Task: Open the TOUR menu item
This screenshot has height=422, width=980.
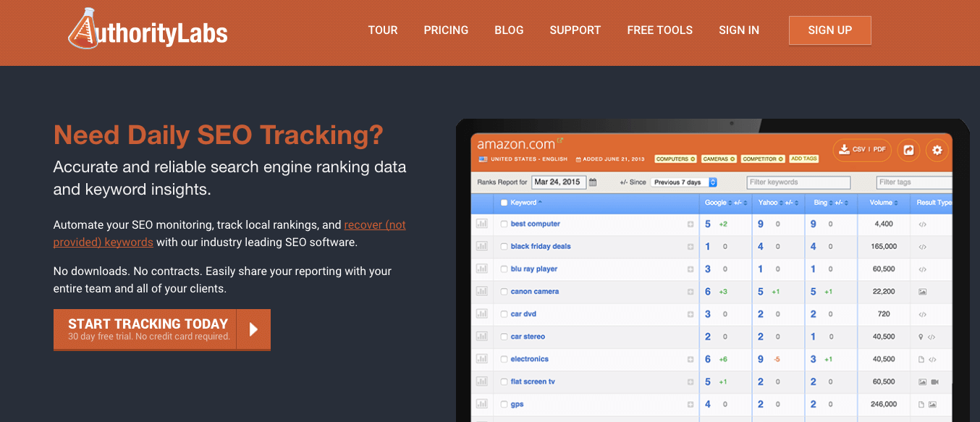Action: [x=383, y=30]
